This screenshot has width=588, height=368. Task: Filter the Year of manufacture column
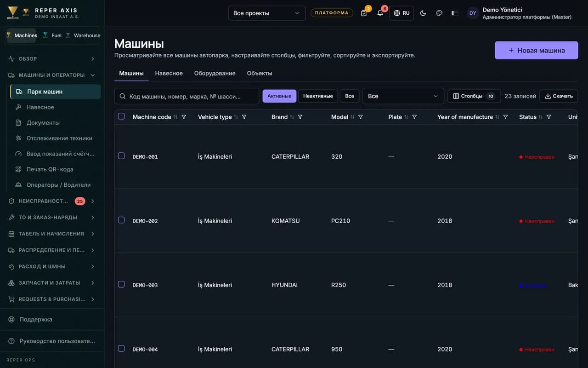pyautogui.click(x=506, y=117)
